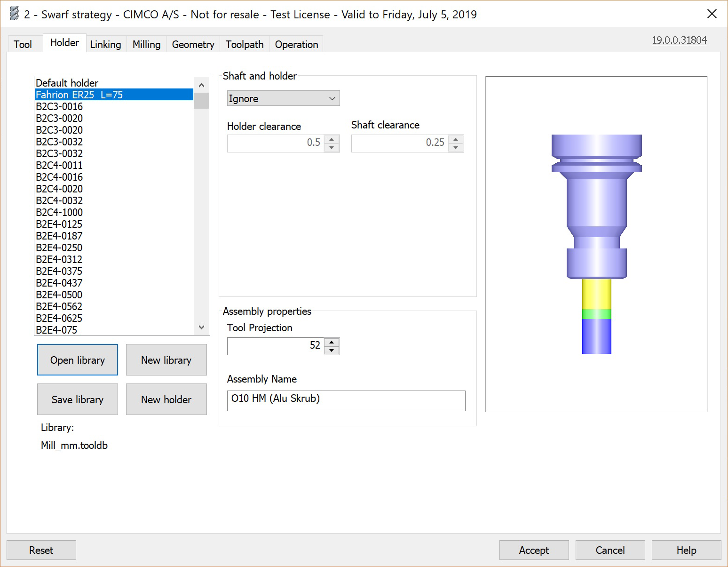Click version number 19.0.0.31804 link
728x567 pixels.
click(x=679, y=40)
